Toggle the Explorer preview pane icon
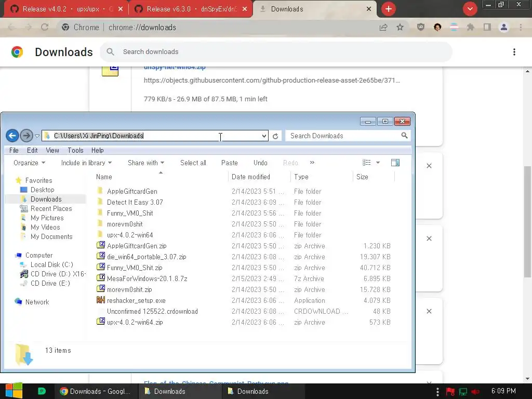This screenshot has height=399, width=532. (395, 163)
